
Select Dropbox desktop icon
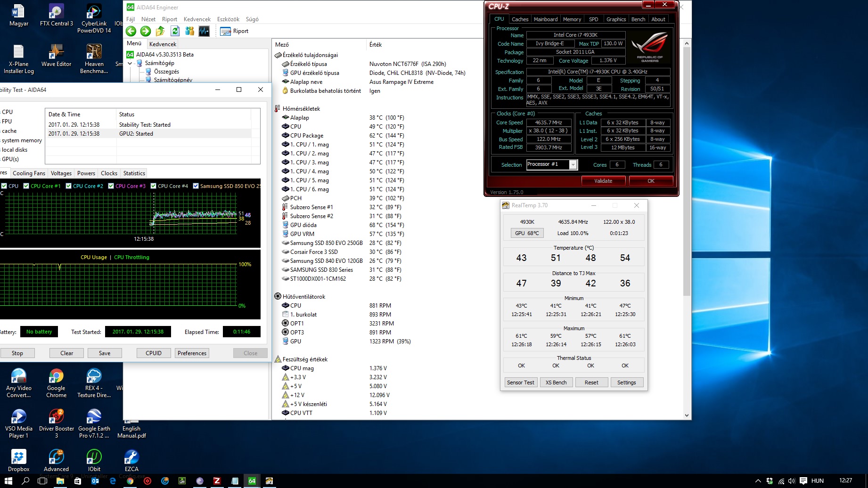point(18,460)
